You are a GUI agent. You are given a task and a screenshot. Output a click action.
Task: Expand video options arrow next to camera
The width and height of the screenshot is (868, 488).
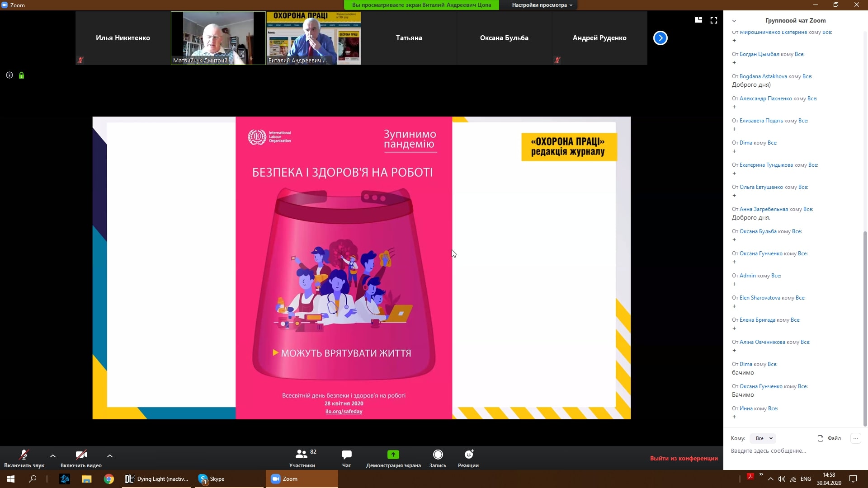110,456
